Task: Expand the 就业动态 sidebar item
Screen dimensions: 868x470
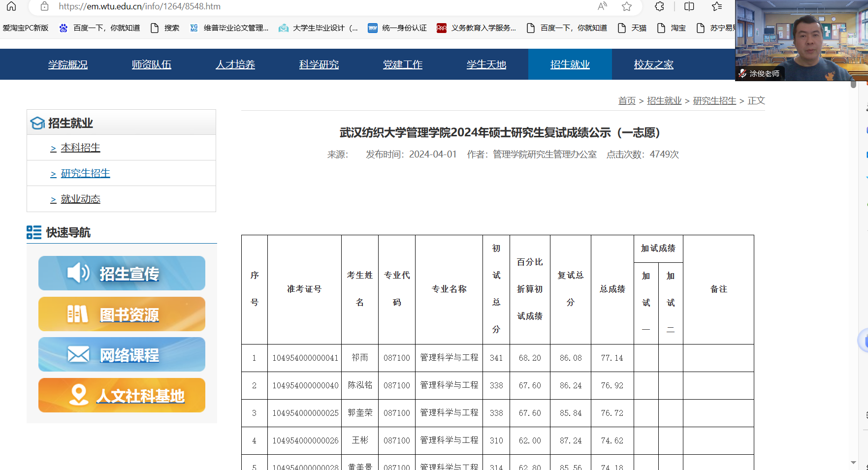Action: (80, 199)
